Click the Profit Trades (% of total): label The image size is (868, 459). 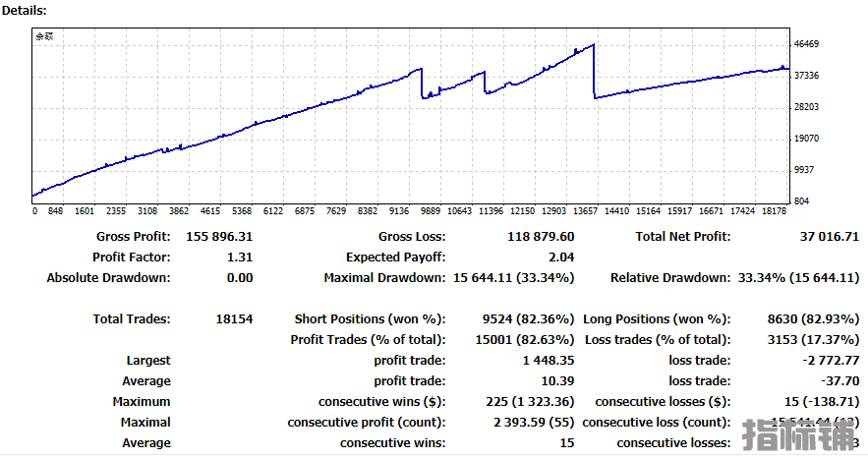(x=368, y=339)
